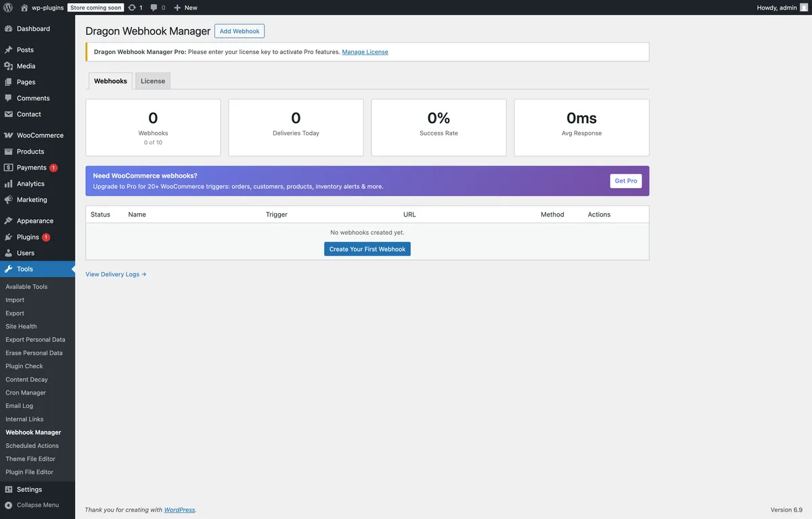812x519 pixels.
Task: Click the '0 of 10' webhooks count
Action: [x=153, y=143]
